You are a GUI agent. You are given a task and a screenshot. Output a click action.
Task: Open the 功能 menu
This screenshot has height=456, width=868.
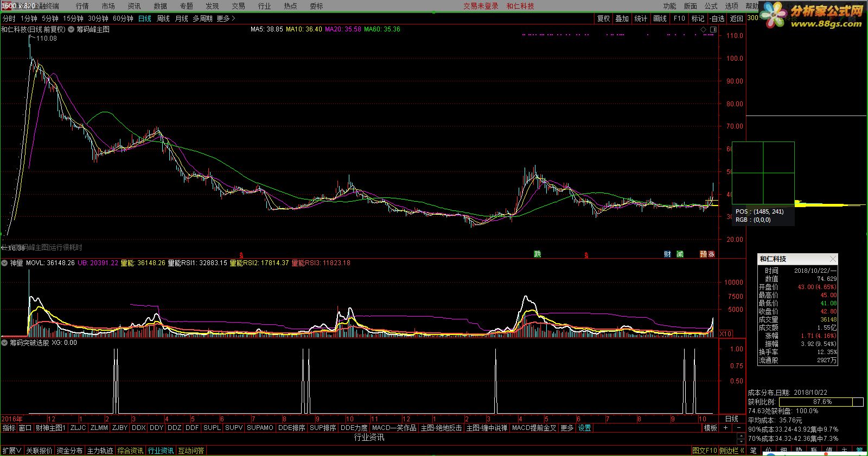[x=670, y=6]
